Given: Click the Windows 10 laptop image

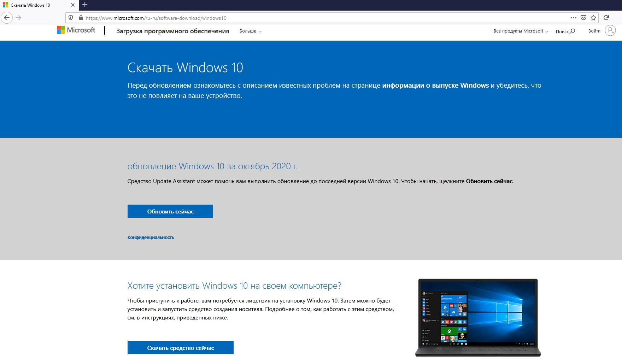Looking at the screenshot, I should 478,317.
